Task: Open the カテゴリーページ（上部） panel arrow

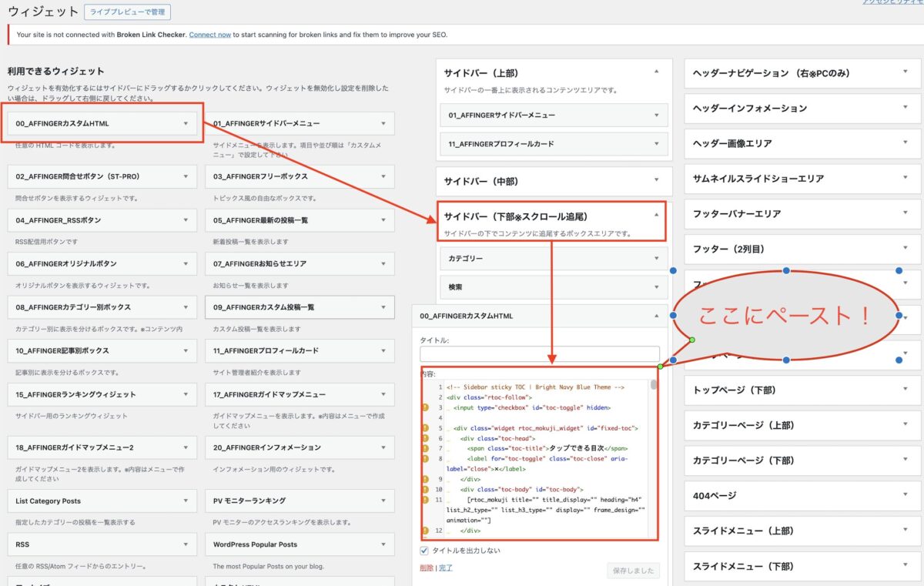Action: 906,425
